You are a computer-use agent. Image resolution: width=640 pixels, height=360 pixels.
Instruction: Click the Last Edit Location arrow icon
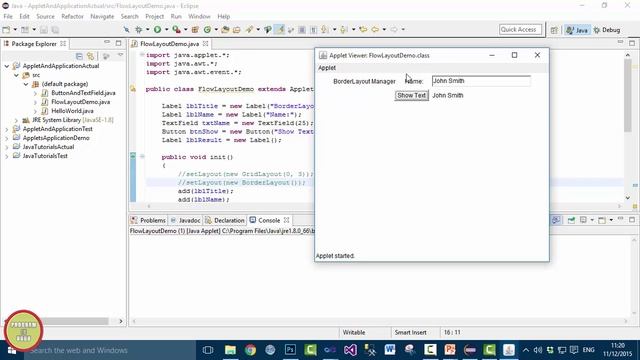tap(363, 29)
